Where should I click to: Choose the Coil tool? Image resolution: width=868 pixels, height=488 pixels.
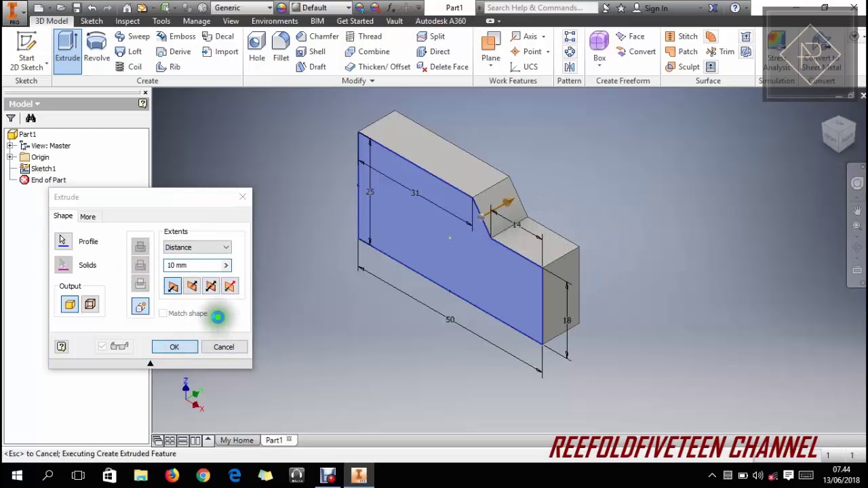coord(129,66)
